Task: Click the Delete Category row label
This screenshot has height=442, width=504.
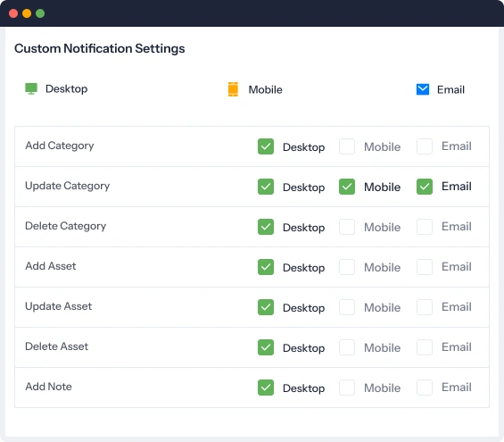Action: click(66, 226)
